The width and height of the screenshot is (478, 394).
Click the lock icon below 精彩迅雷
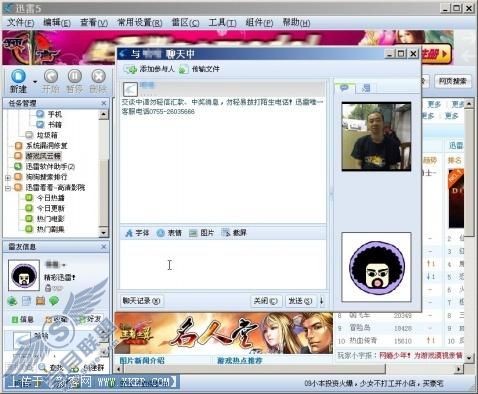click(48, 288)
